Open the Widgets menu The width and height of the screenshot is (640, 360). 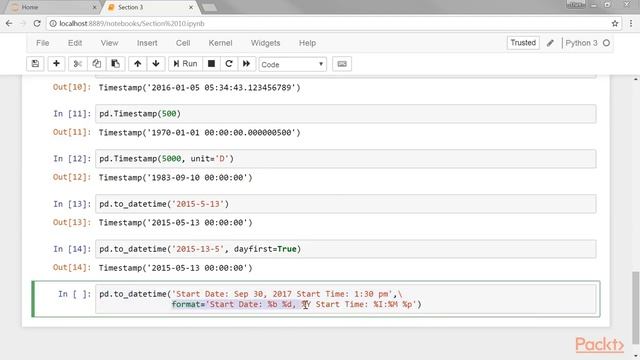(265, 43)
